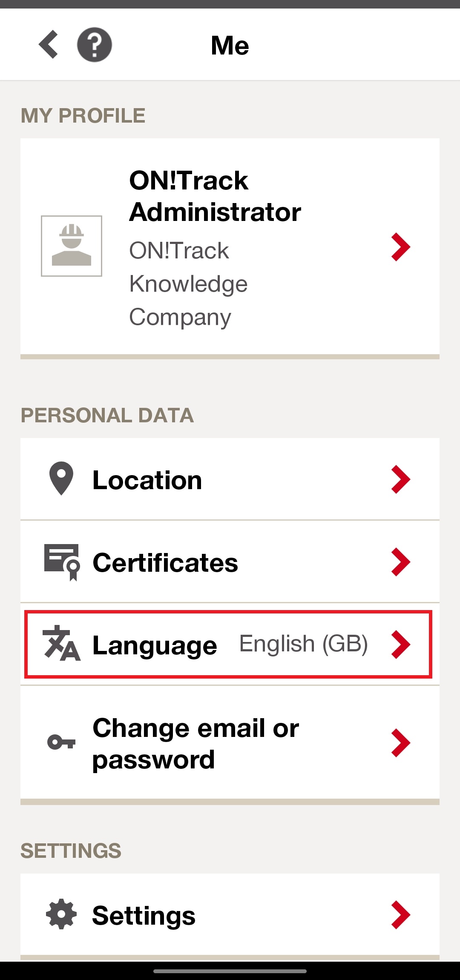Image resolution: width=460 pixels, height=980 pixels.
Task: Go back using the left arrow icon
Action: (x=48, y=44)
